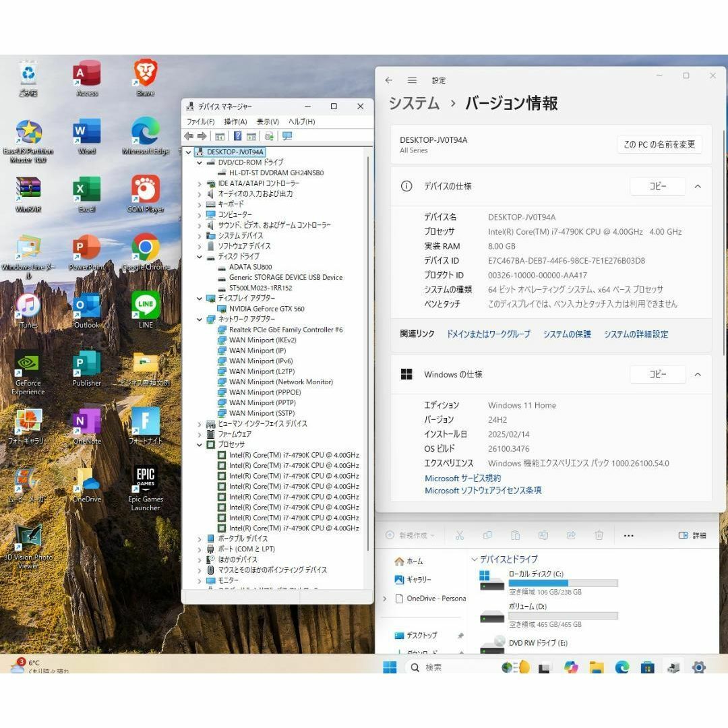Open the PowerPoint desktop shortcut
The width and height of the screenshot is (728, 728).
tap(87, 252)
